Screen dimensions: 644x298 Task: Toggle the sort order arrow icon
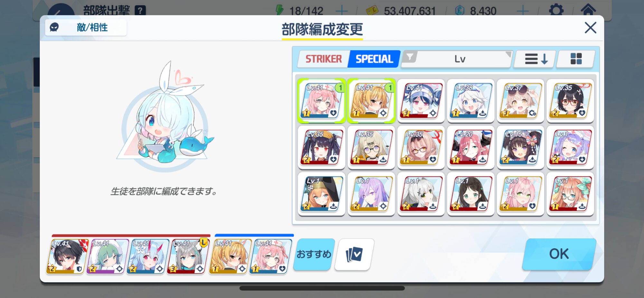coord(535,59)
